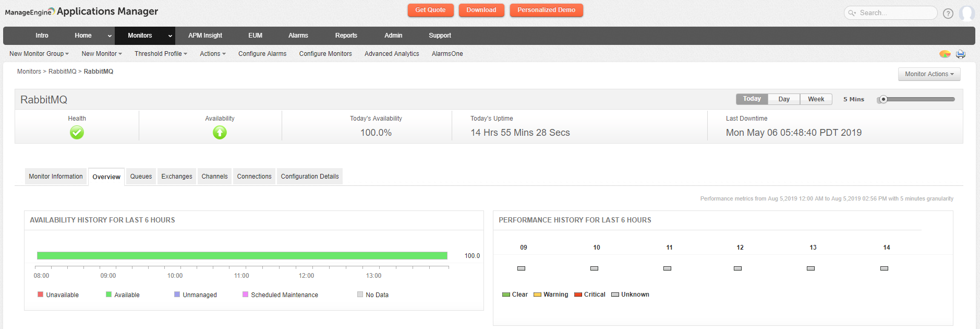Open the AlarmsOne link
Screen dimensions: 980x329
447,54
